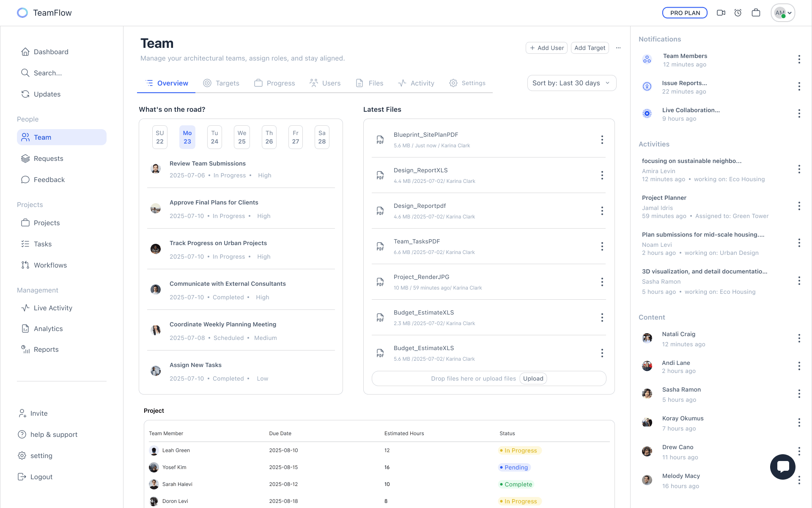Select Tuesday 24 in the week calendar
Image resolution: width=812 pixels, height=508 pixels.
click(x=214, y=137)
